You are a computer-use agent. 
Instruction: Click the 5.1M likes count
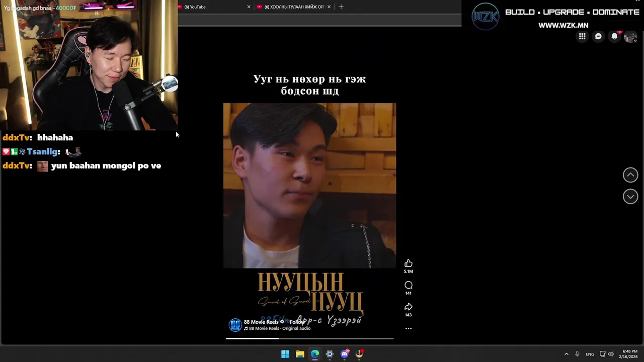[409, 271]
